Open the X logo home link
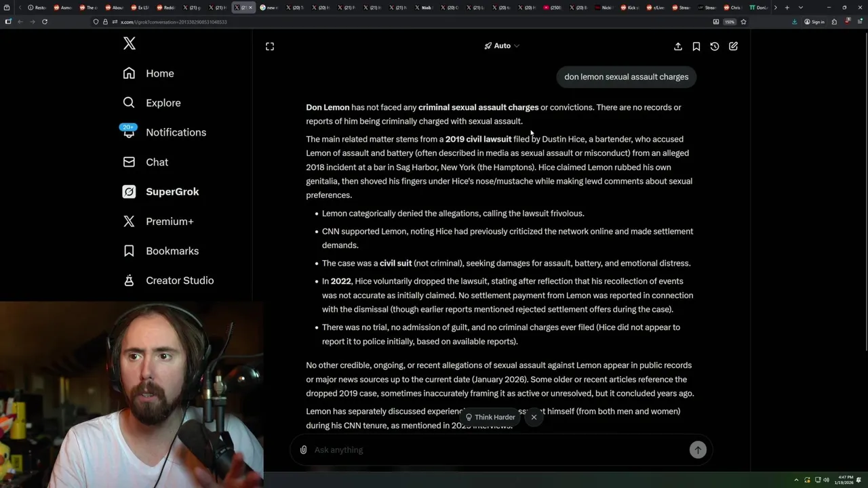 point(130,44)
